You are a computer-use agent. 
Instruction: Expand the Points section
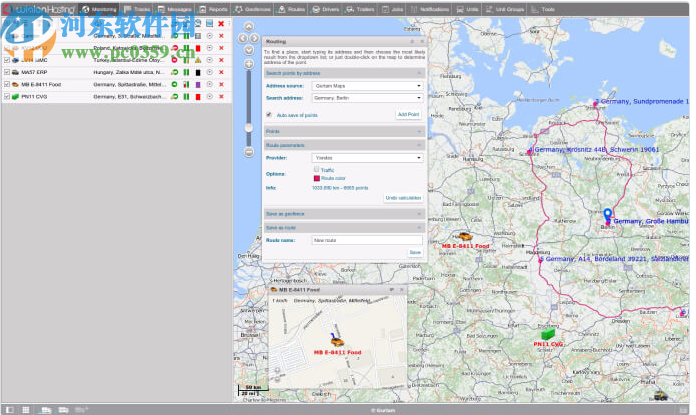point(344,131)
